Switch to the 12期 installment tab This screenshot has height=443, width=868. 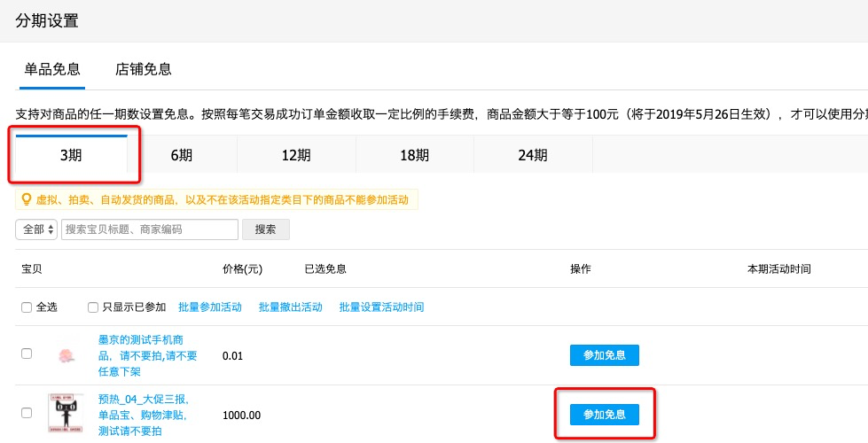click(x=296, y=155)
